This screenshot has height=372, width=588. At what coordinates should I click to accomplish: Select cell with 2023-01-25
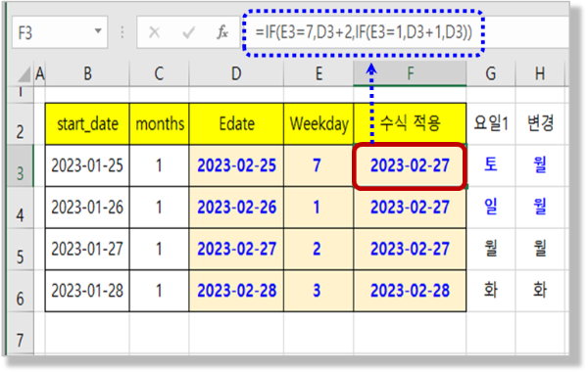87,165
